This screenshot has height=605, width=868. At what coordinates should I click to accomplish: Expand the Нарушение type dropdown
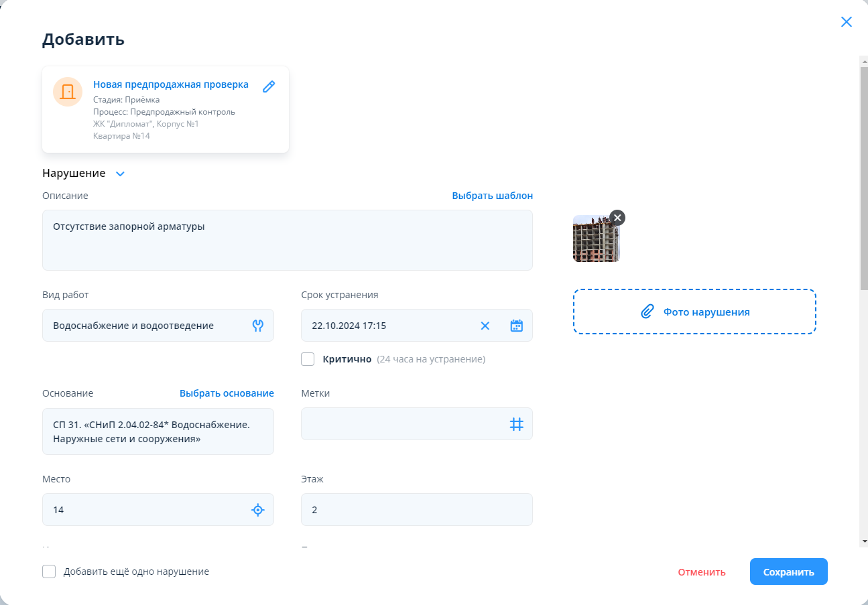(120, 174)
